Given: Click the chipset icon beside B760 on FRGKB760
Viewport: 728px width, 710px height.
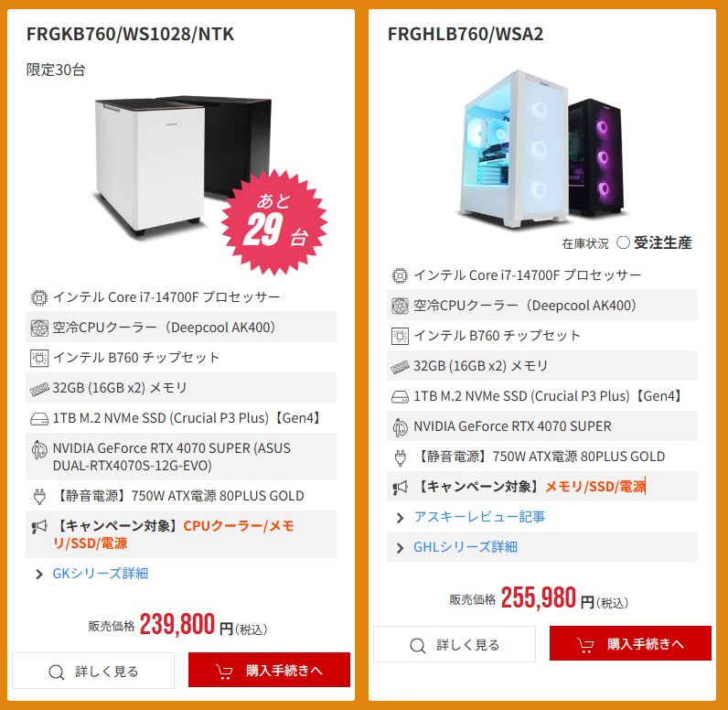Looking at the screenshot, I should coord(39,358).
